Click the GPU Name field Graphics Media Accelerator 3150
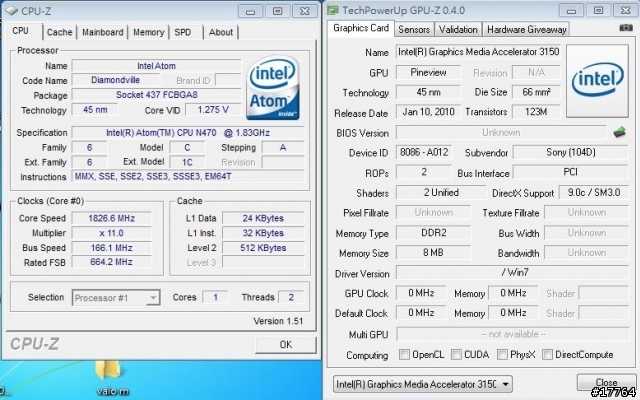This screenshot has width=640, height=400. (478, 52)
